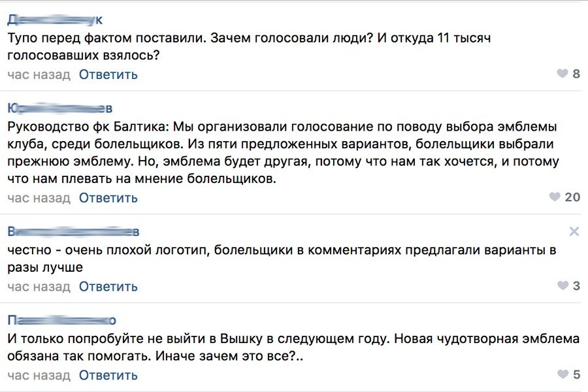
Task: Open 'час назад' timestamp beside 20 likes comment
Action: click(x=39, y=197)
